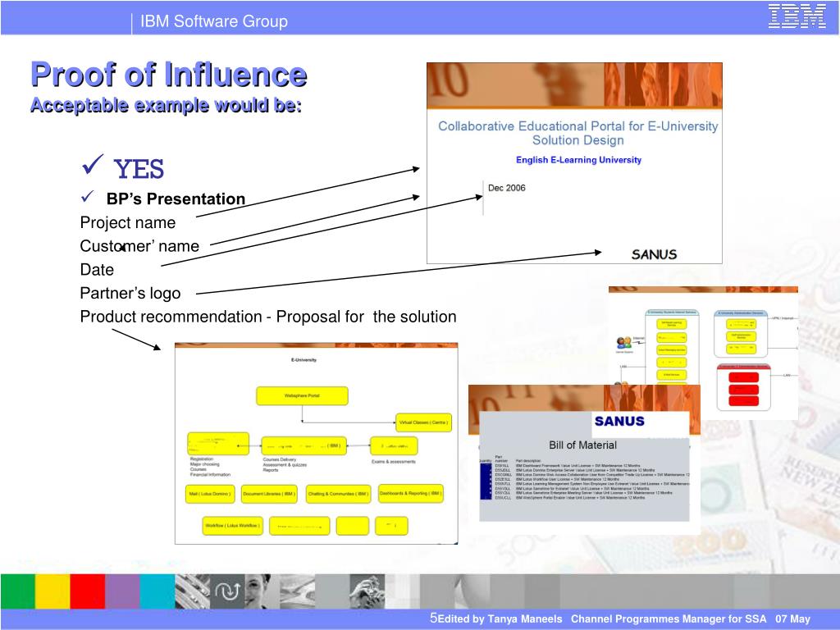Select the cyan square in the footer strip
The width and height of the screenshot is (840, 630).
click(x=157, y=591)
